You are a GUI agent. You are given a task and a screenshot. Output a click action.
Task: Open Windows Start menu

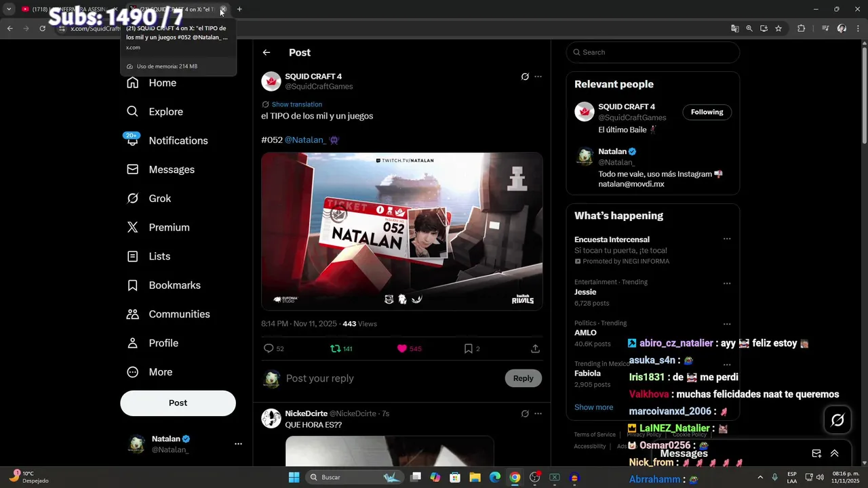294,477
